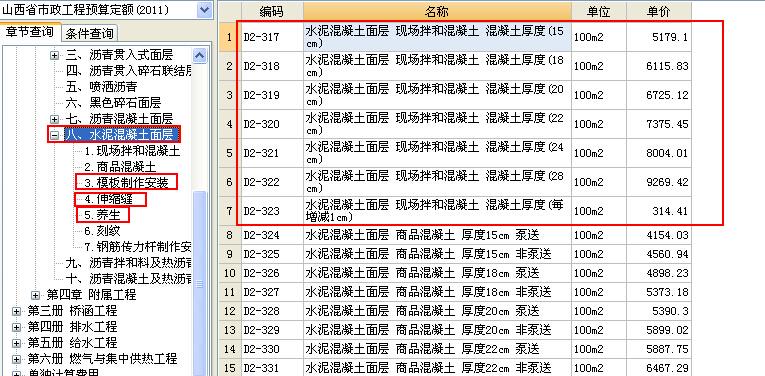
Task: Select 4.伸缩缝 tree item
Action: [108, 199]
